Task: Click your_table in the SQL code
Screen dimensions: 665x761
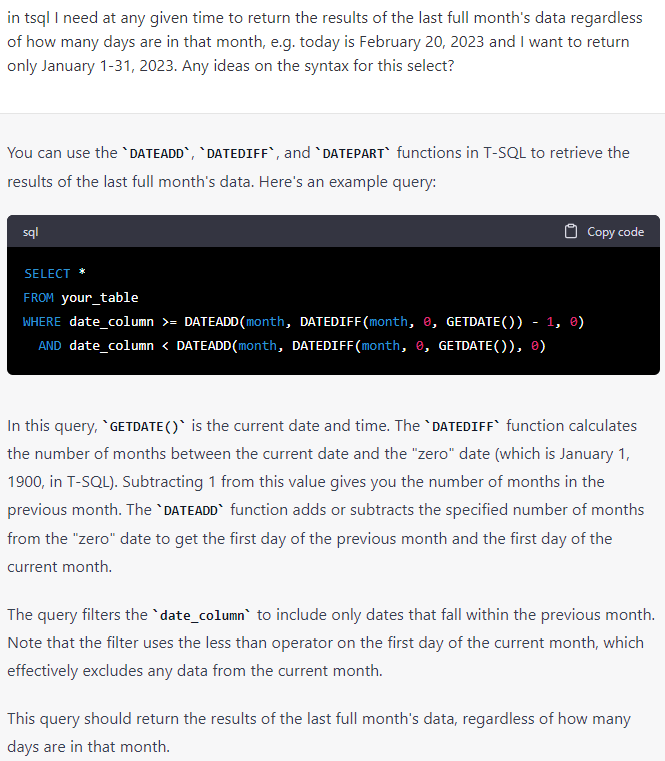Action: tap(100, 297)
